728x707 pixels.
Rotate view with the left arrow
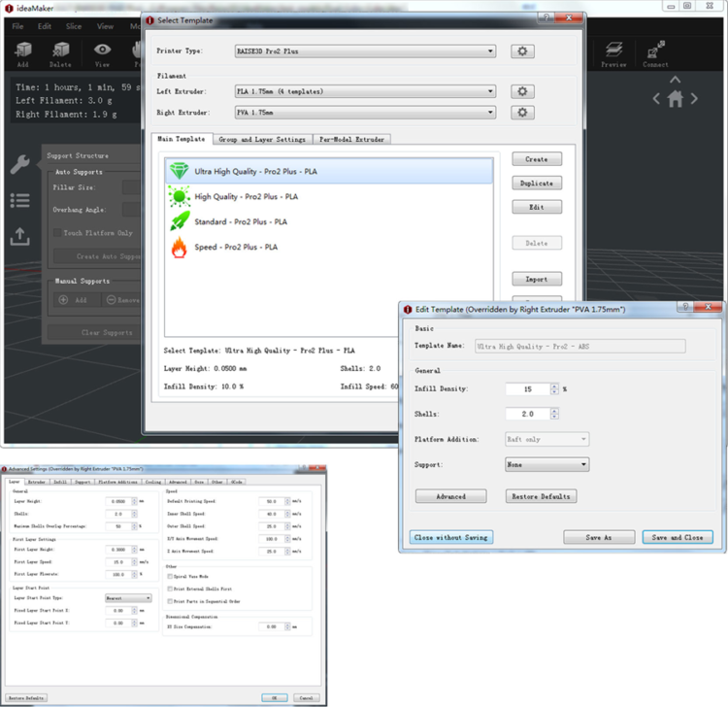point(656,98)
